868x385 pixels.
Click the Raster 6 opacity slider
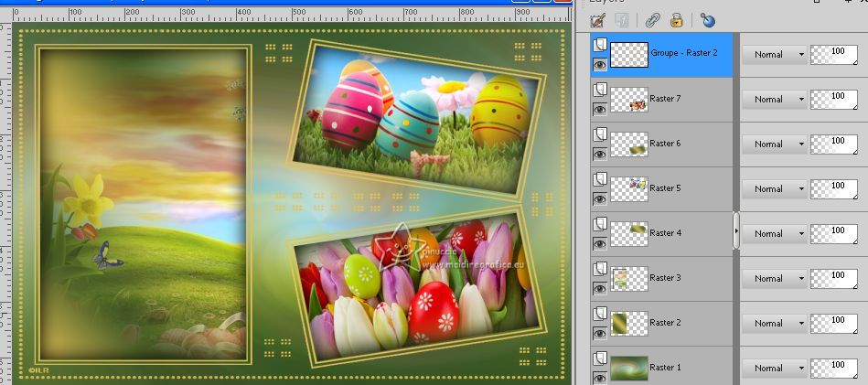(x=834, y=144)
